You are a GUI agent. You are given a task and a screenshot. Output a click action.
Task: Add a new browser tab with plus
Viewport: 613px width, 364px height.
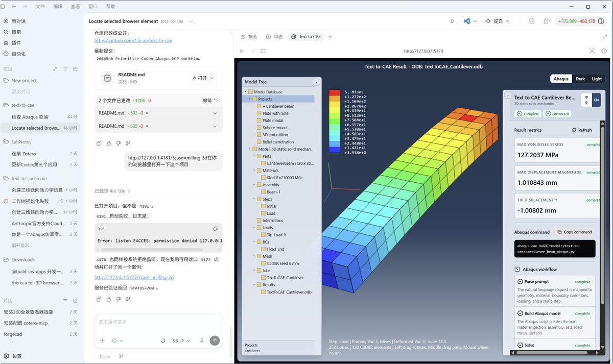[331, 37]
